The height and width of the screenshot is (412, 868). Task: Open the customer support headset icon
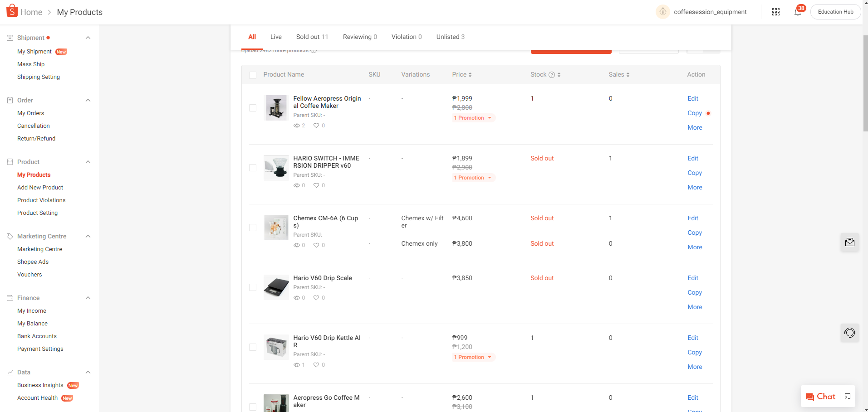pyautogui.click(x=849, y=333)
